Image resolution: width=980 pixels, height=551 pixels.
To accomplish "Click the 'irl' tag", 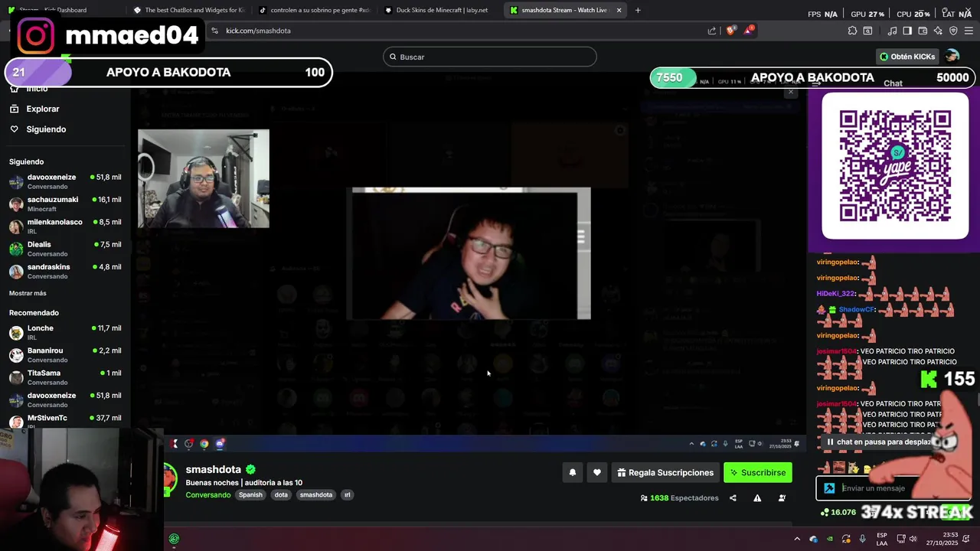I will [347, 495].
